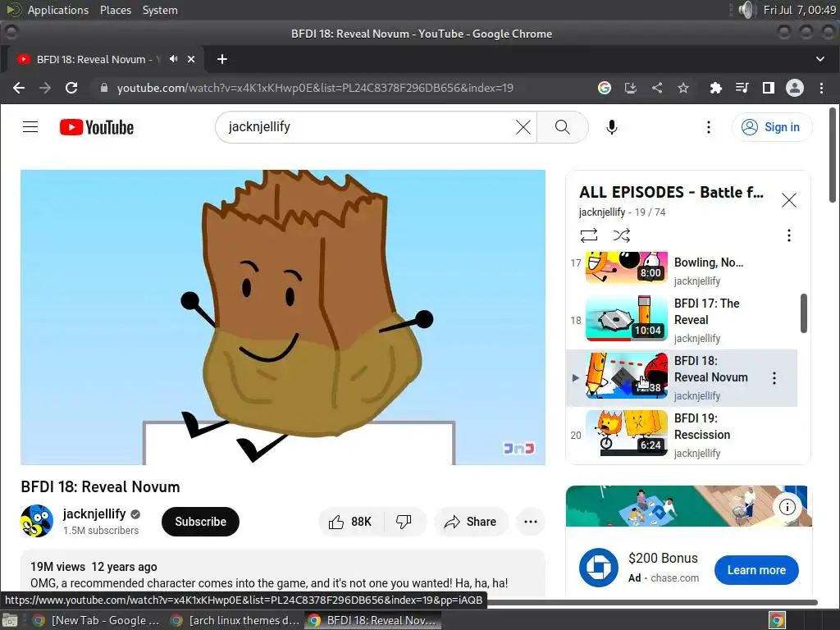The height and width of the screenshot is (630, 840).
Task: Click the system volume icon
Action: pyautogui.click(x=746, y=10)
